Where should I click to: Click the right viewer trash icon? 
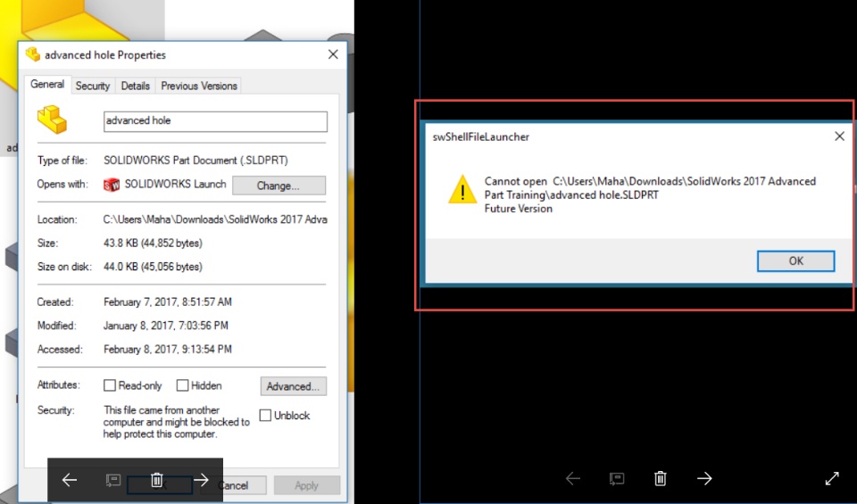pos(661,479)
